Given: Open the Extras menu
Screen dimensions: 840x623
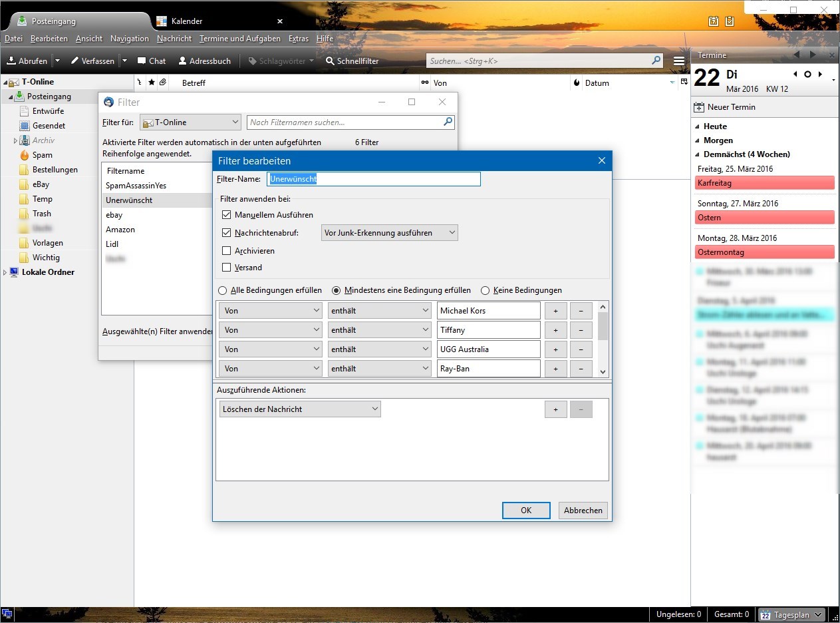Looking at the screenshot, I should (x=298, y=39).
